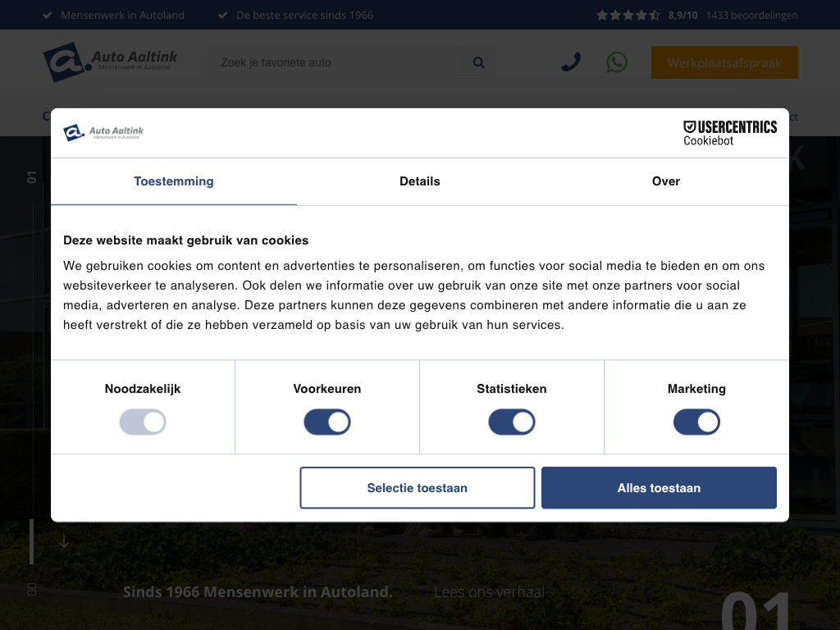Click the Usercentrics Cookiebot logo

click(x=729, y=133)
